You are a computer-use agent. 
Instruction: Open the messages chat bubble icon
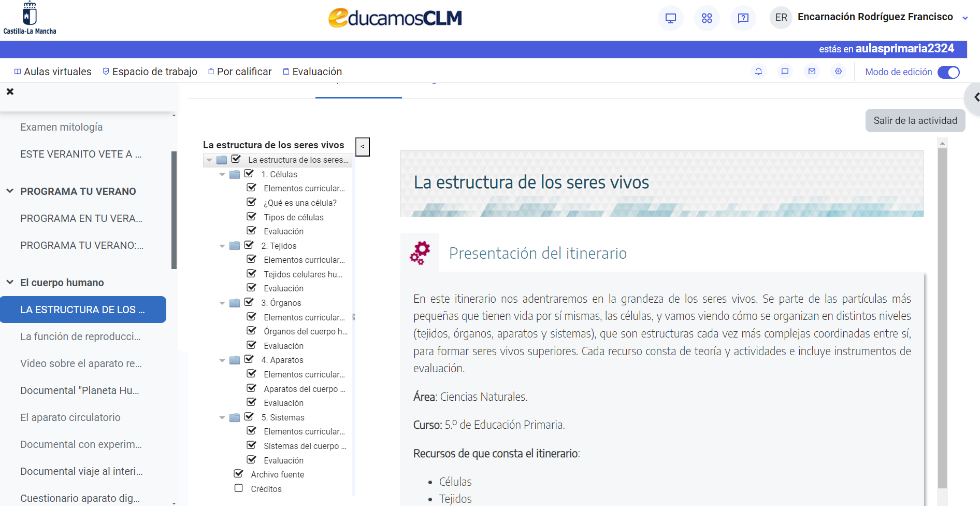tap(785, 72)
